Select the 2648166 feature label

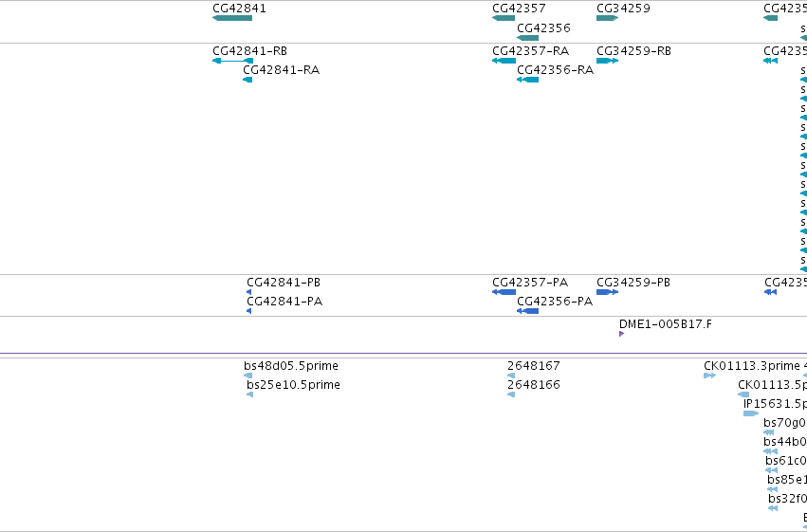click(534, 385)
